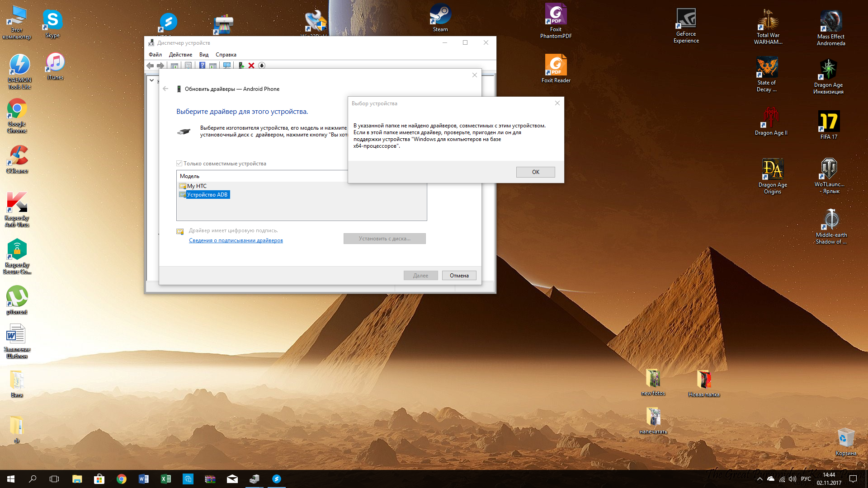Click OK in the device selection message
Viewport: 868px width, 488px height.
[x=535, y=172]
